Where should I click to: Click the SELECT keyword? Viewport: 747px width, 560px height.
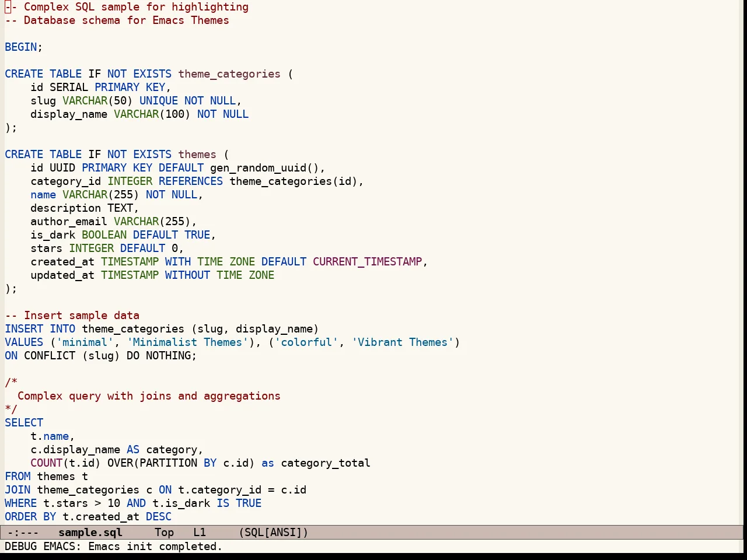pyautogui.click(x=24, y=422)
